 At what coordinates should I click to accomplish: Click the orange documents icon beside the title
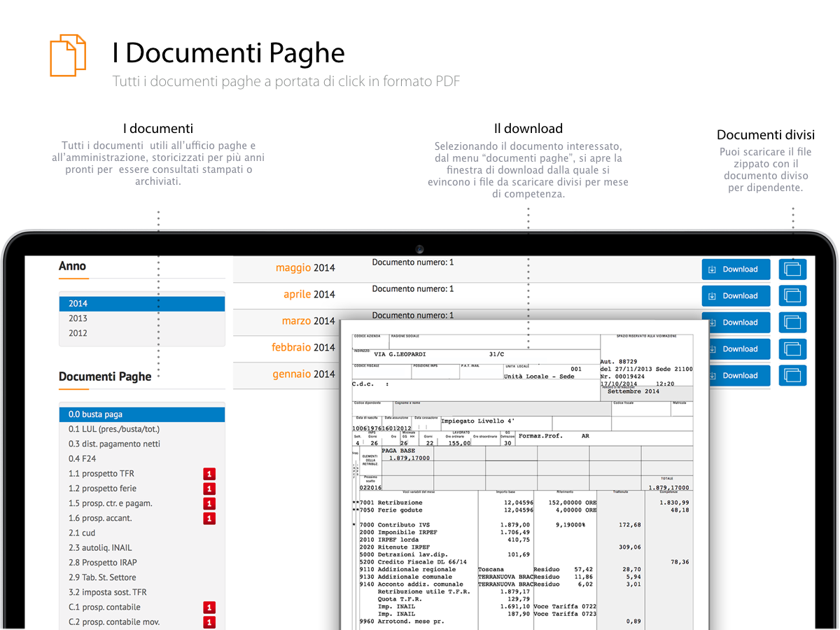tap(67, 56)
